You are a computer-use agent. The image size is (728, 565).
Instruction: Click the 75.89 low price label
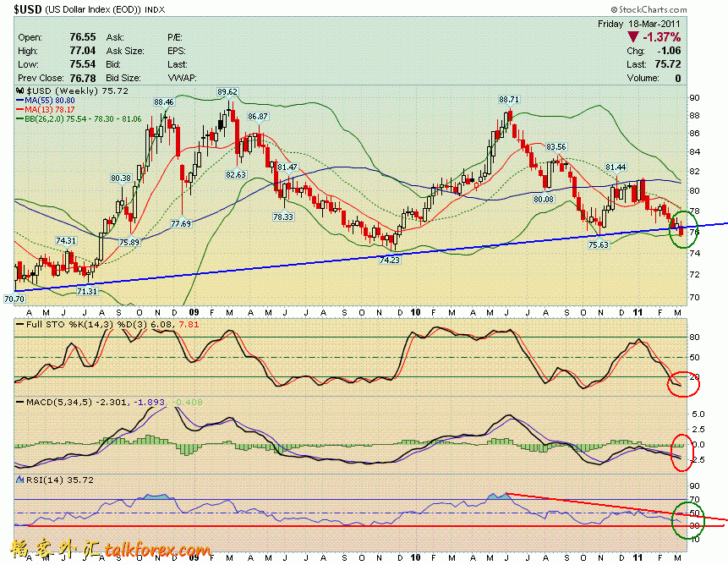pos(129,242)
